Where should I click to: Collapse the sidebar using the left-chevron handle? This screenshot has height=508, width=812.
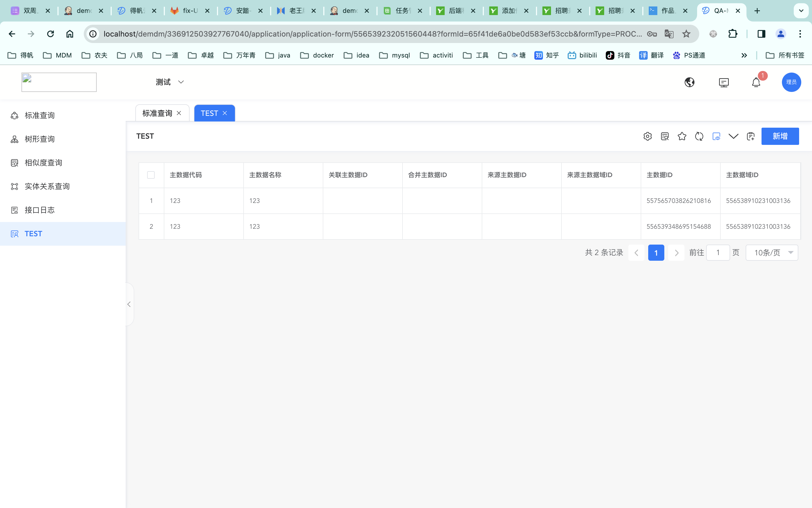coord(129,304)
